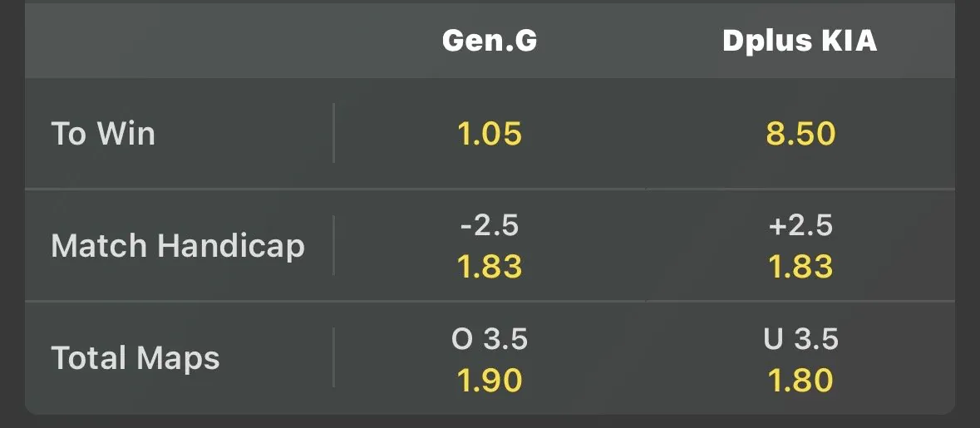
Task: Choose over 3.5 maps at 1.90 odds
Action: (490, 380)
